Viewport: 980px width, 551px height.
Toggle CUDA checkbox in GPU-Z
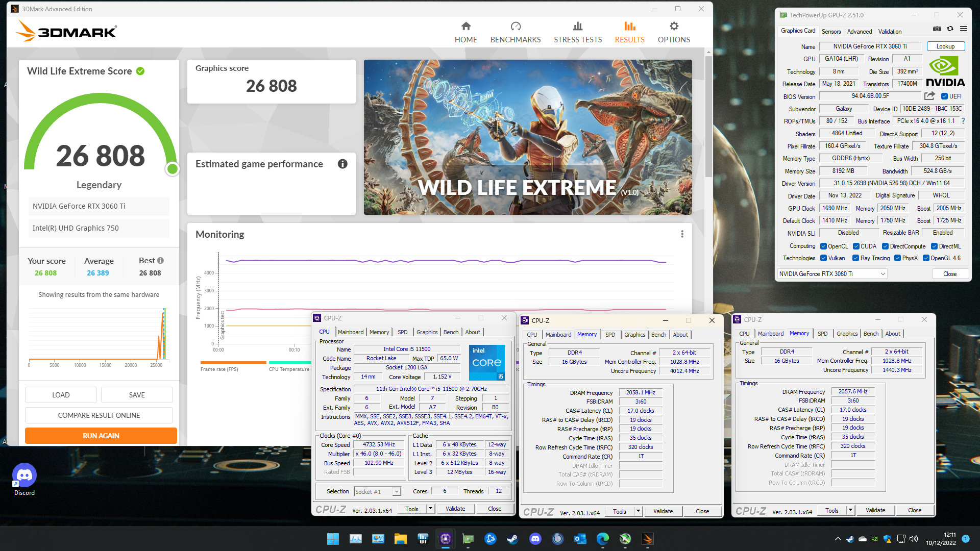pyautogui.click(x=856, y=246)
